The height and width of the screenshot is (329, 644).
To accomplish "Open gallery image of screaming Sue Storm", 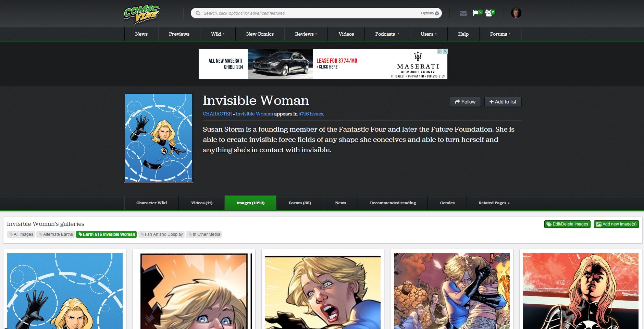I will pos(323,291).
